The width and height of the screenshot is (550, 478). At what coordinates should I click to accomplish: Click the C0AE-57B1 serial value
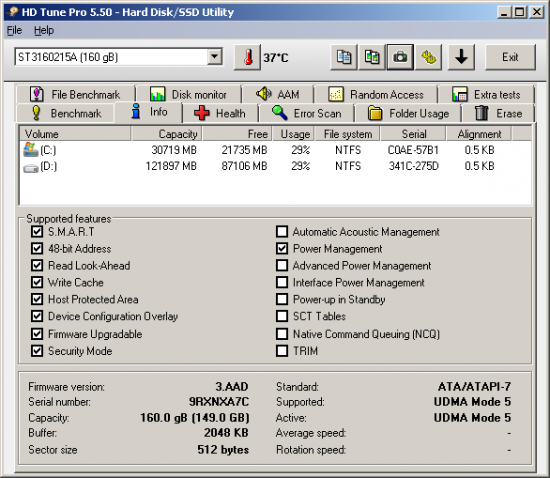[x=413, y=150]
